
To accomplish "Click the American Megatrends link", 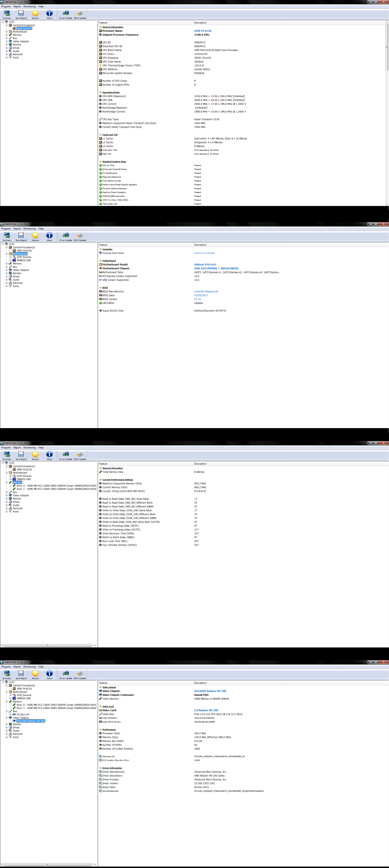I will pos(206,292).
